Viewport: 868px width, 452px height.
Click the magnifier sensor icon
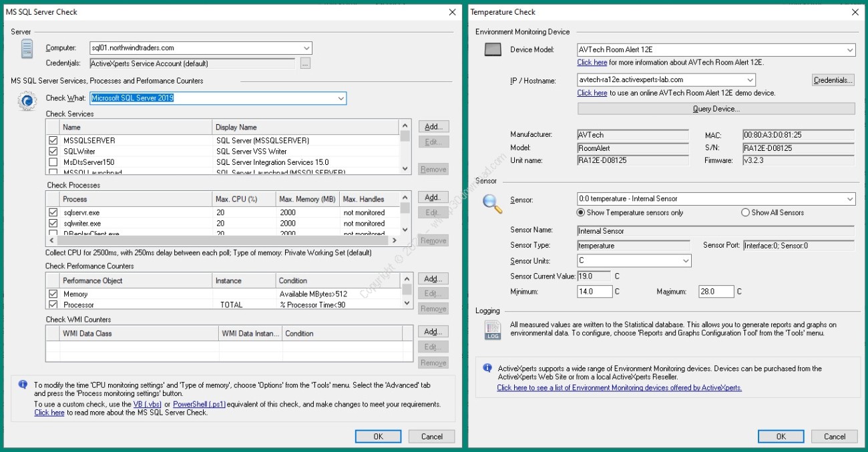point(493,202)
